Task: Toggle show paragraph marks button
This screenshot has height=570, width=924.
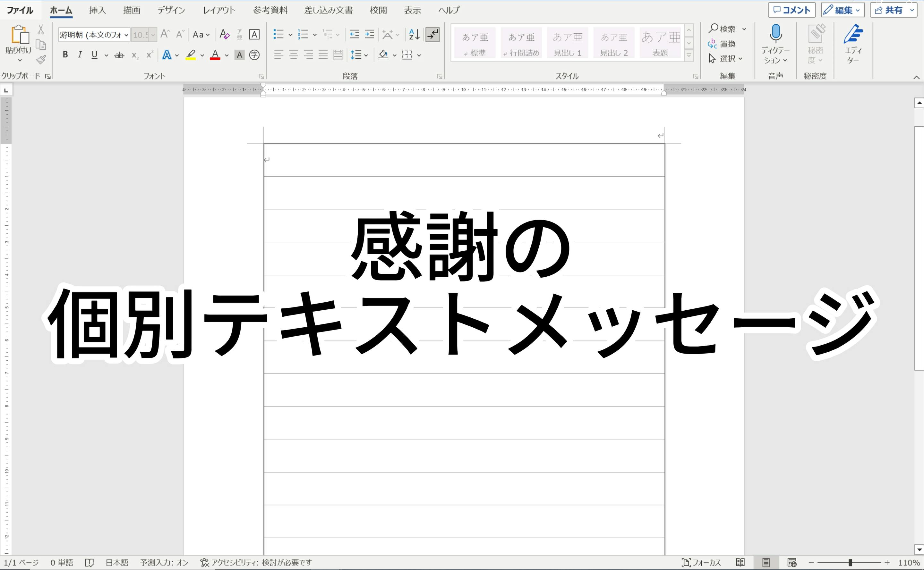Action: [x=432, y=35]
